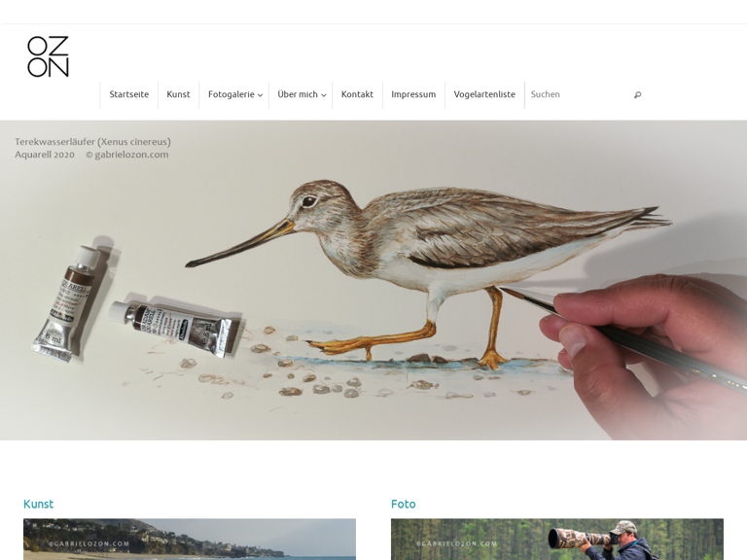Open the Impressum page
747x560 pixels.
(413, 94)
